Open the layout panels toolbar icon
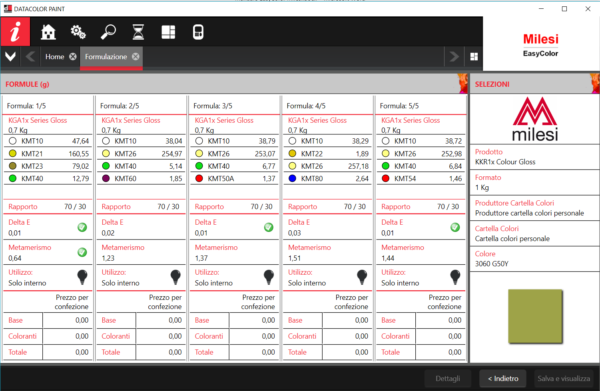 (x=168, y=32)
